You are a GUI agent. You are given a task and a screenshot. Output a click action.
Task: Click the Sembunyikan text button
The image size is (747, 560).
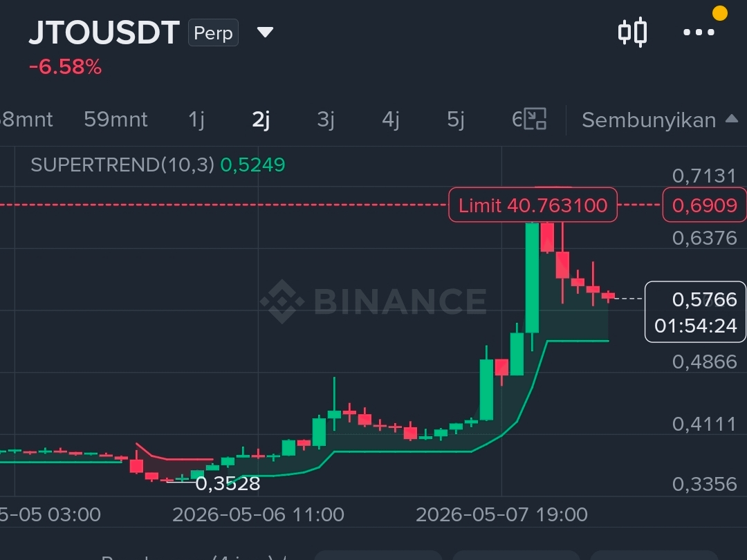pyautogui.click(x=649, y=120)
